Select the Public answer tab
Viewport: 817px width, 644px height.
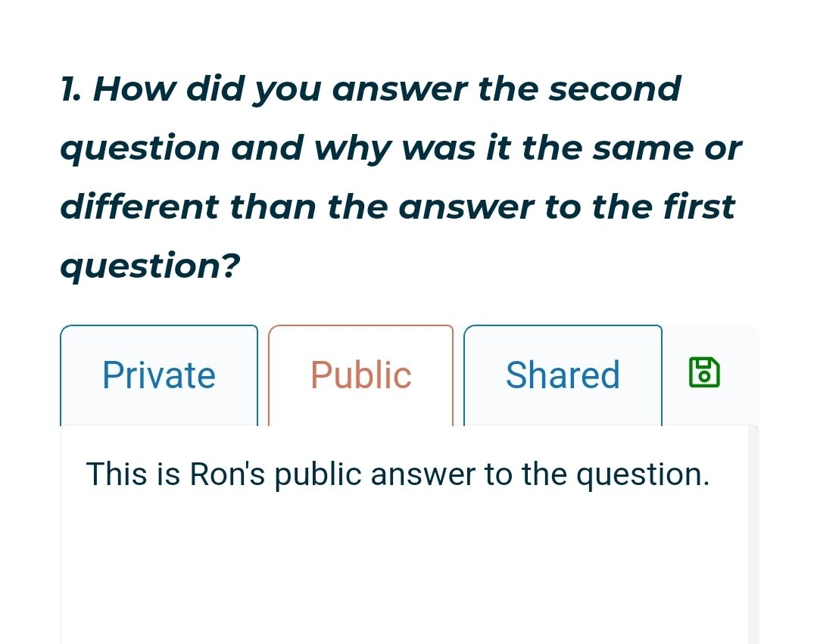coord(360,375)
